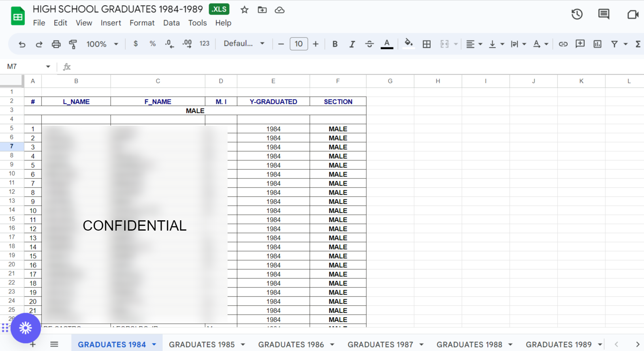
Task: Toggle strikethrough formatting
Action: coord(369,44)
